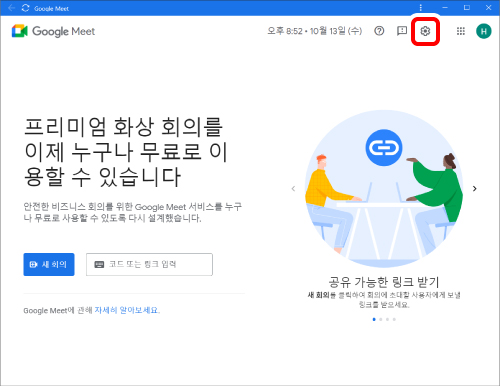The height and width of the screenshot is (386, 500).
Task: Click the 공유 가능한 링크 받기 heading
Action: point(384,282)
